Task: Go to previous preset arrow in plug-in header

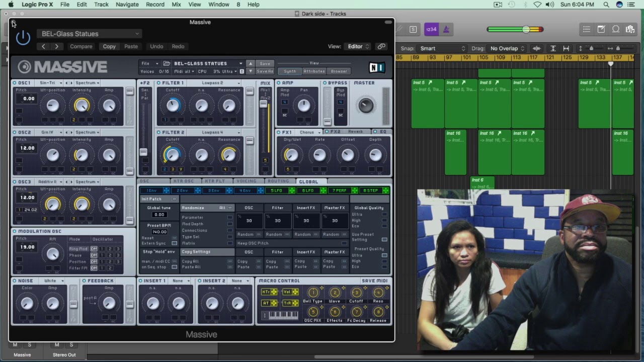Action: coord(44,46)
